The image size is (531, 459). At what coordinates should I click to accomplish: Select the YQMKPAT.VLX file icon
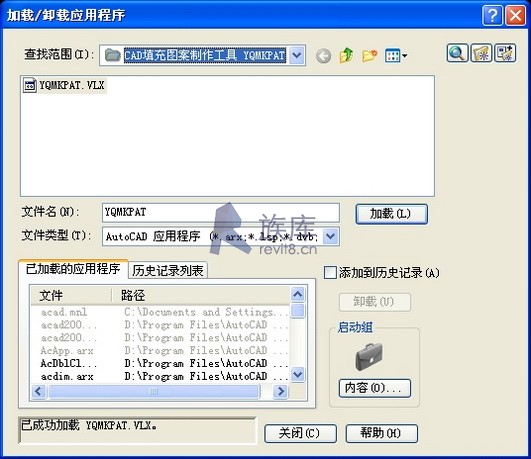29,85
